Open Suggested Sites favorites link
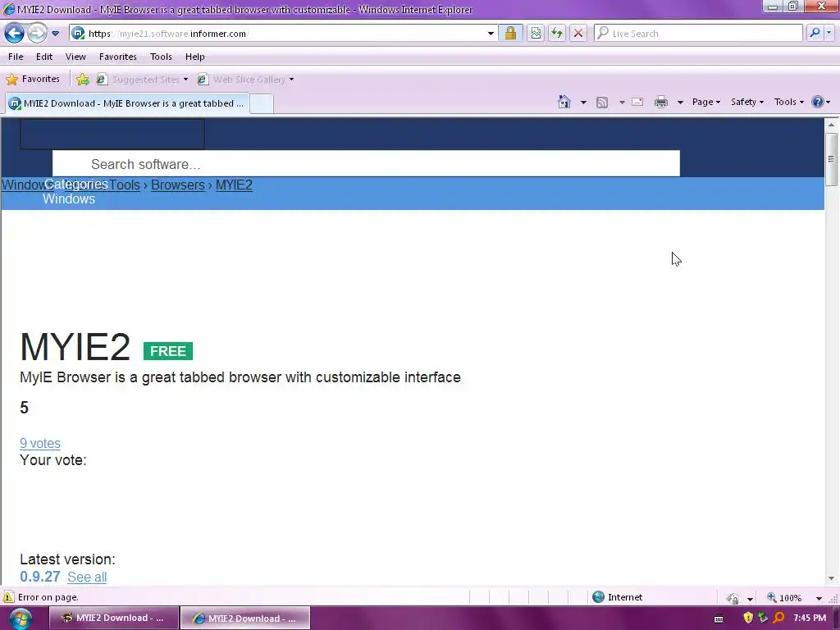The width and height of the screenshot is (840, 630). [142, 80]
